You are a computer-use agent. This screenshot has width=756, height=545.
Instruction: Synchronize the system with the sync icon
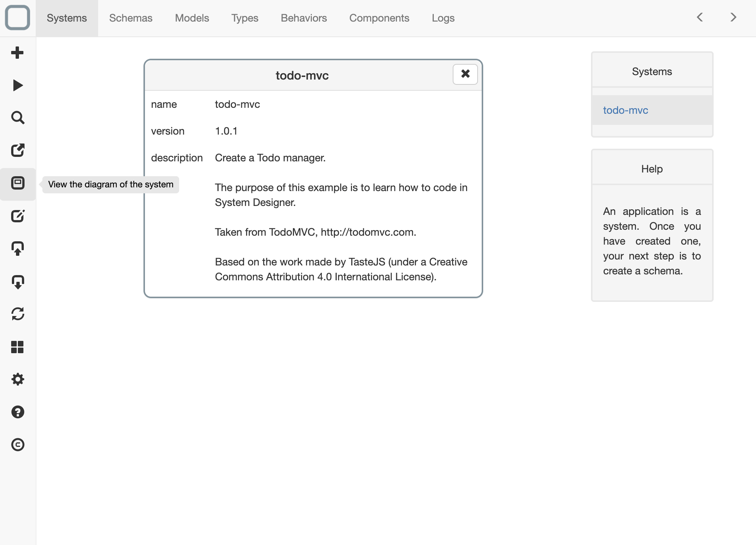click(x=17, y=315)
